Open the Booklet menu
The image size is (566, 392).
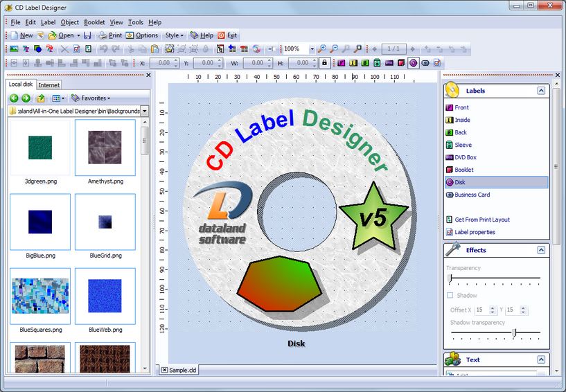[x=94, y=22]
